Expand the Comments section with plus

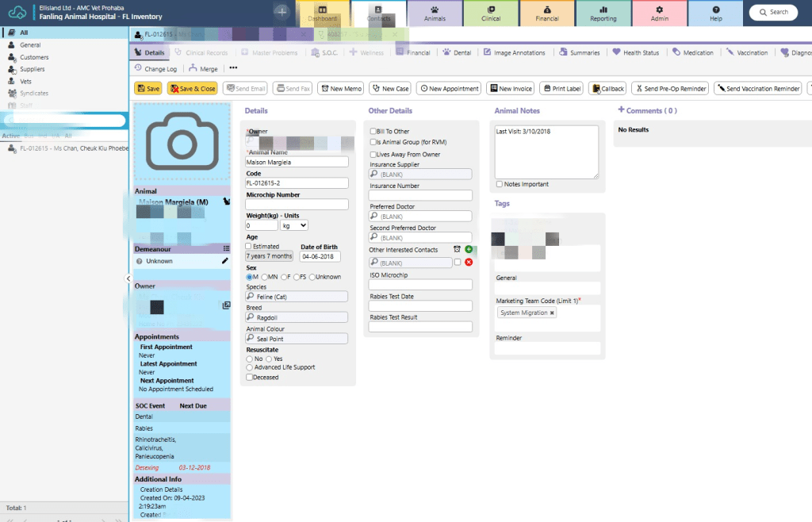621,110
